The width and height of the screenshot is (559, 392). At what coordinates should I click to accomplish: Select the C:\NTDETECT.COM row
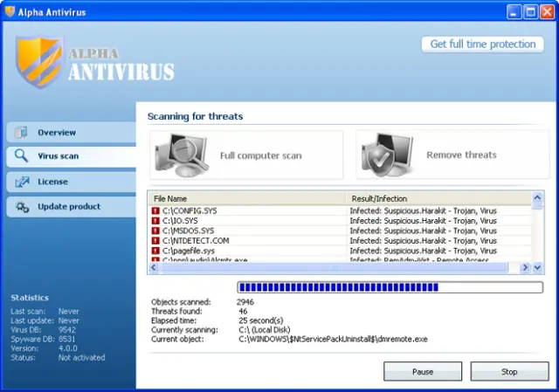[x=340, y=241]
